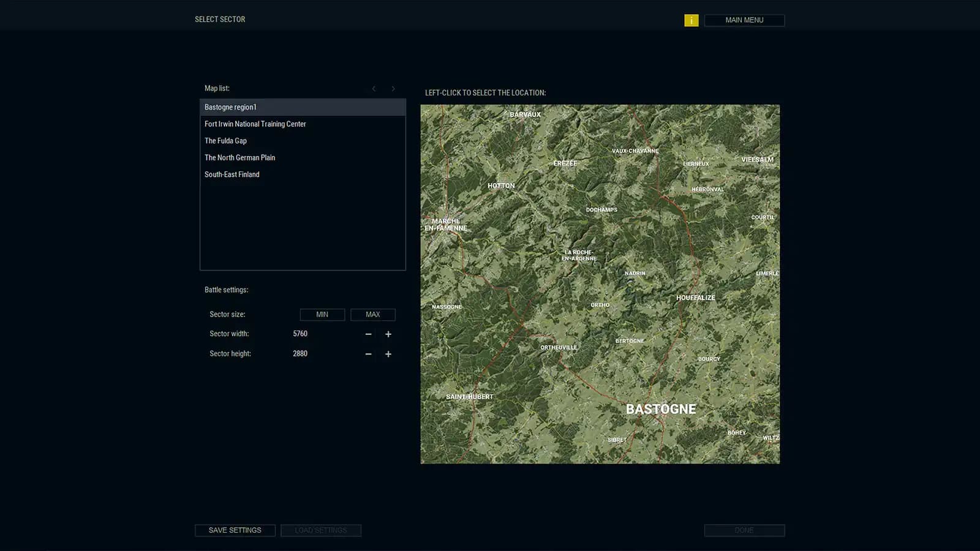
Task: Select The North German Plain map
Action: 239,157
